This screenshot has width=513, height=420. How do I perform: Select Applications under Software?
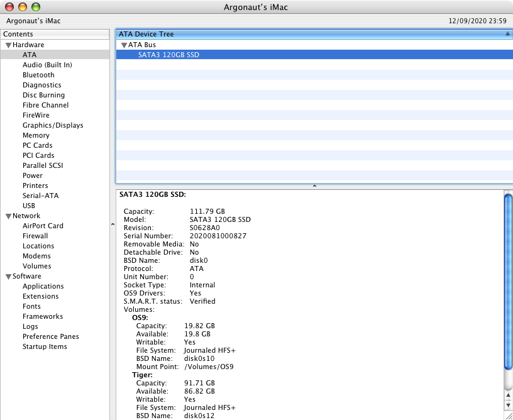click(43, 286)
